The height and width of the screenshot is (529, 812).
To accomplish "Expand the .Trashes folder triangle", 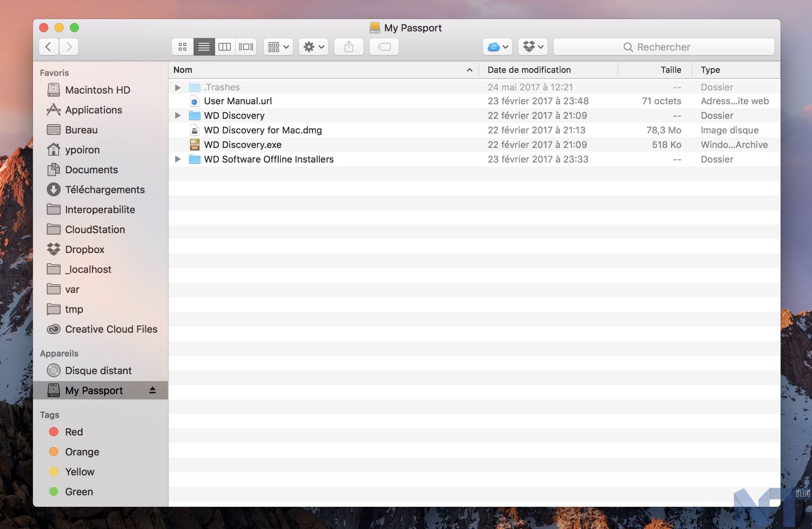I will pos(178,87).
